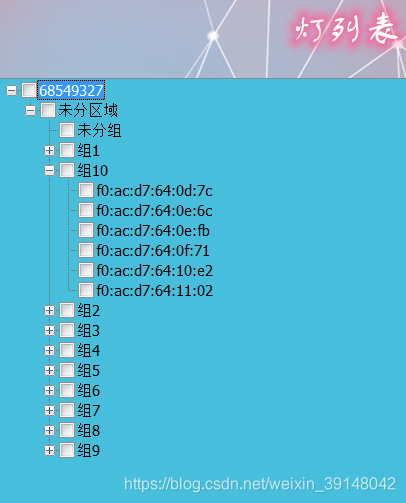
Task: Check the box for f0:ac:d7:64:0e:fb
Action: click(86, 230)
